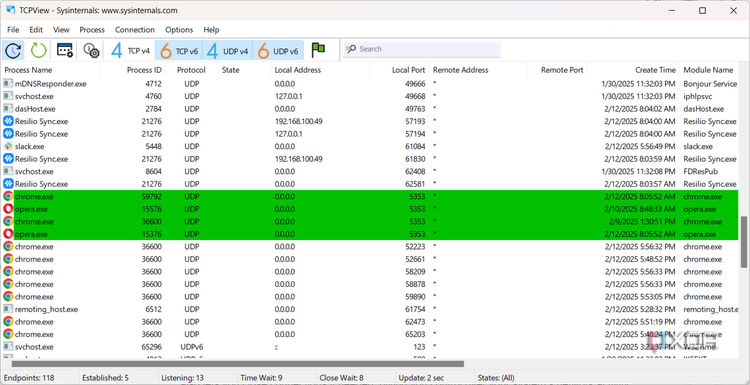The width and height of the screenshot is (750, 385).
Task: Open the View menu
Action: [61, 30]
